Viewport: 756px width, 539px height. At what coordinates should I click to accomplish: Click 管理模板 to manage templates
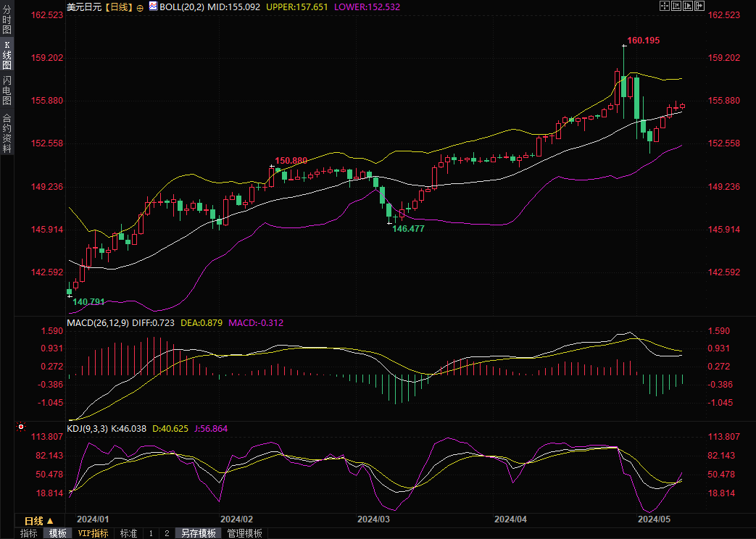coord(244,533)
